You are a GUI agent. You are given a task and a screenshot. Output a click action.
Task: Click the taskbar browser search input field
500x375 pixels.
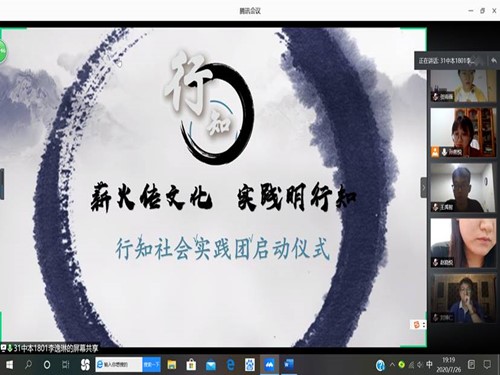(x=119, y=365)
